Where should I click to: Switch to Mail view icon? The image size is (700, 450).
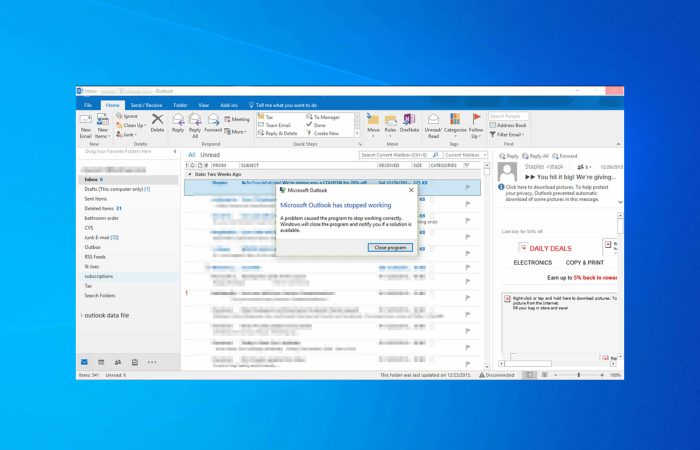tap(84, 362)
